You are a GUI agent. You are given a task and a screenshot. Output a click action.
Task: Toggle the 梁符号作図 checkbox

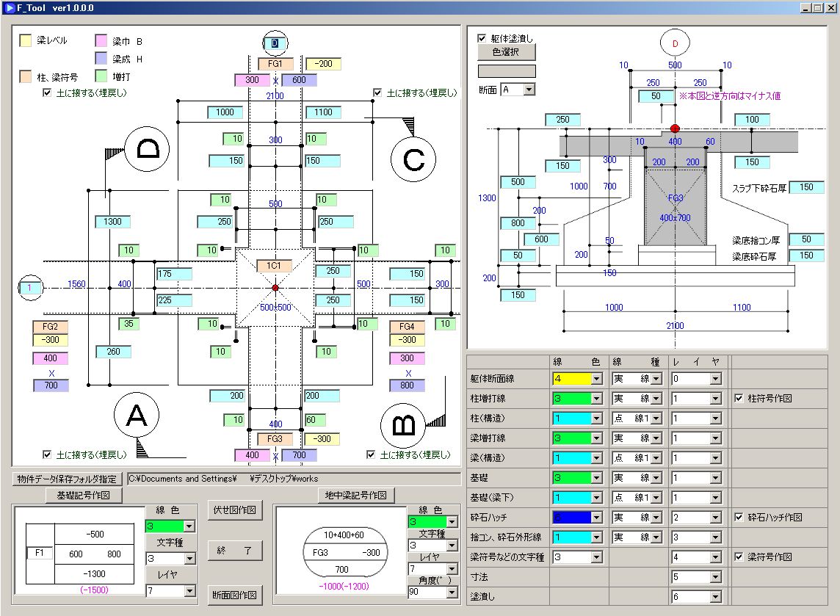pos(739,557)
